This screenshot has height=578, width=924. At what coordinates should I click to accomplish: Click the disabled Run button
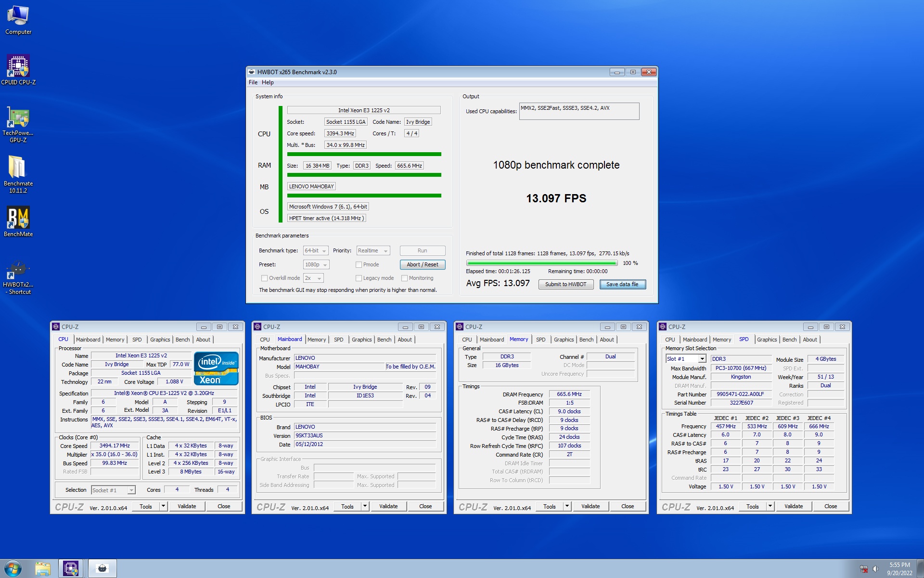(x=422, y=251)
